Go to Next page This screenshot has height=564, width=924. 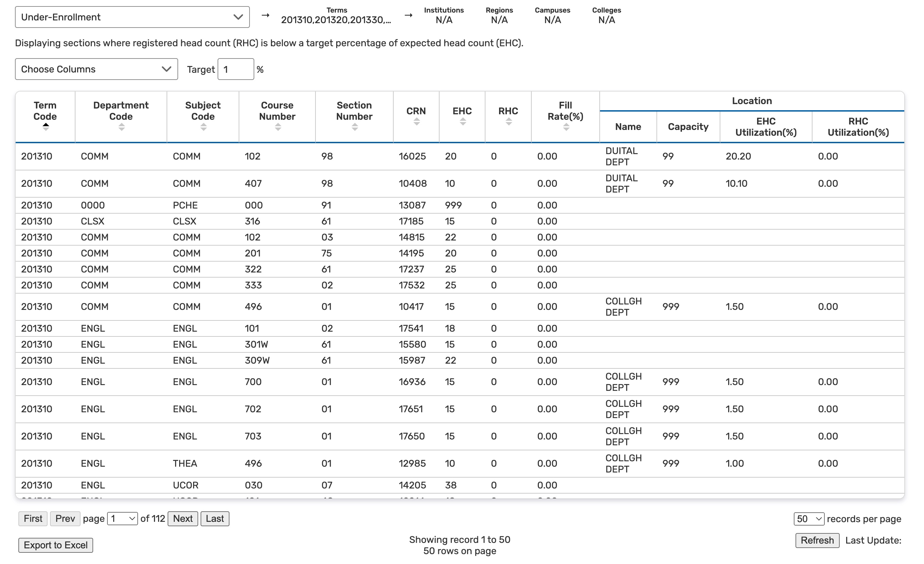coord(183,519)
